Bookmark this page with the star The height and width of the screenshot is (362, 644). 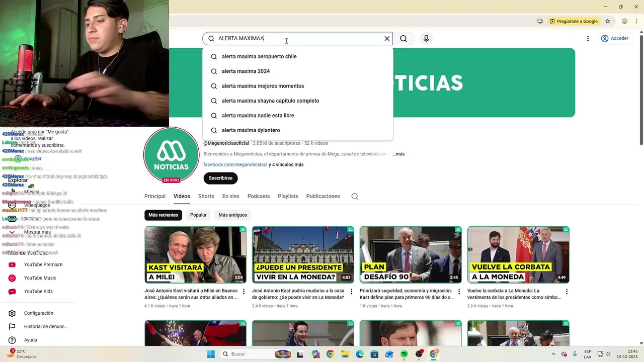[x=608, y=21]
